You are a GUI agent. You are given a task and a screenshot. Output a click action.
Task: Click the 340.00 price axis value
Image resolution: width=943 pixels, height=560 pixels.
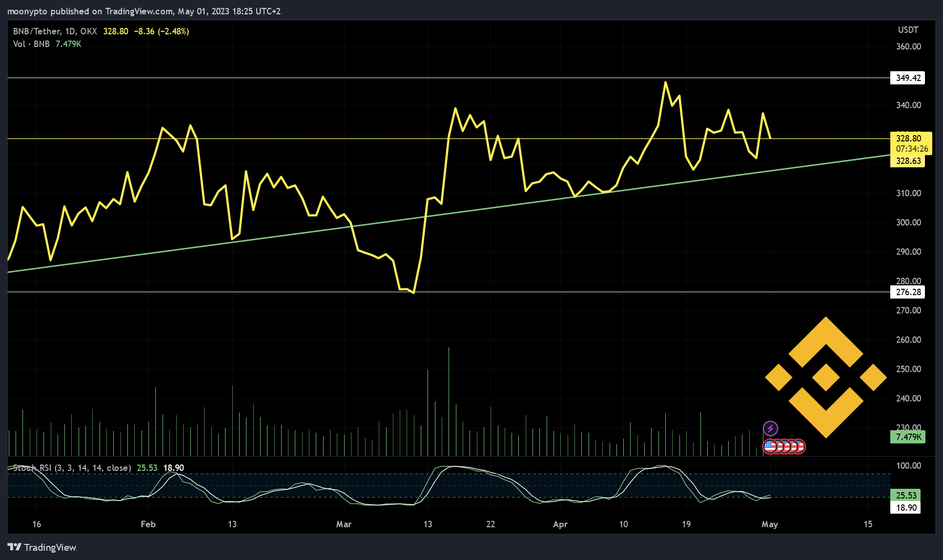pos(908,105)
